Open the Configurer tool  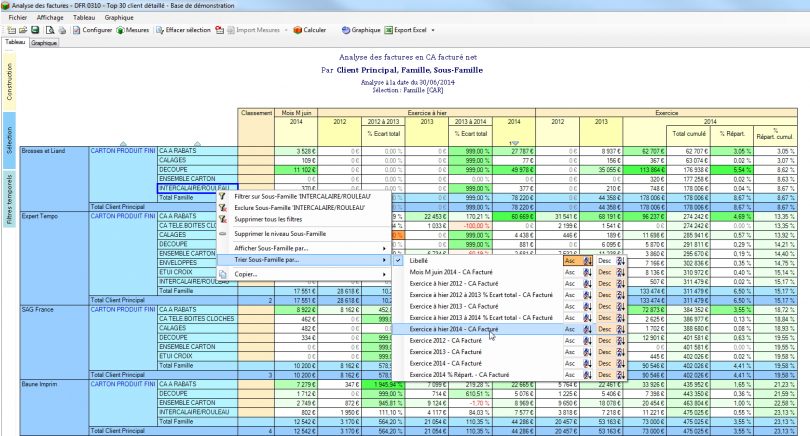pyautogui.click(x=92, y=30)
